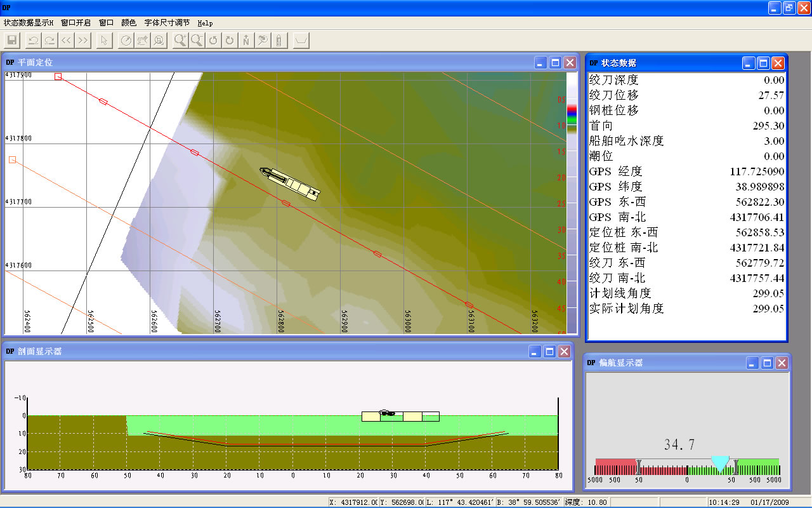812x508 pixels.
Task: Open the 状态数据显示 menu
Action: click(28, 23)
